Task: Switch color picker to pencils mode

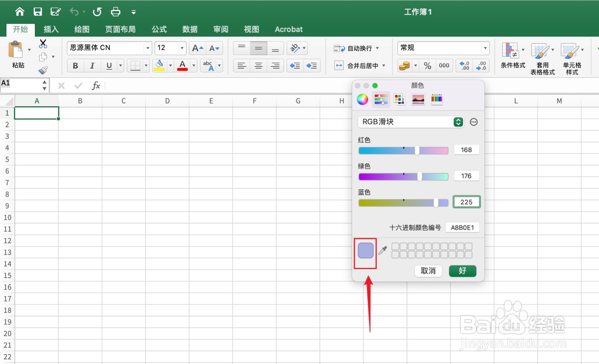Action: 437,99
